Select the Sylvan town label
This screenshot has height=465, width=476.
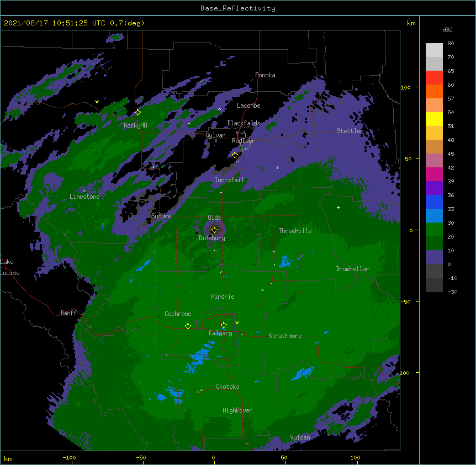(215, 135)
